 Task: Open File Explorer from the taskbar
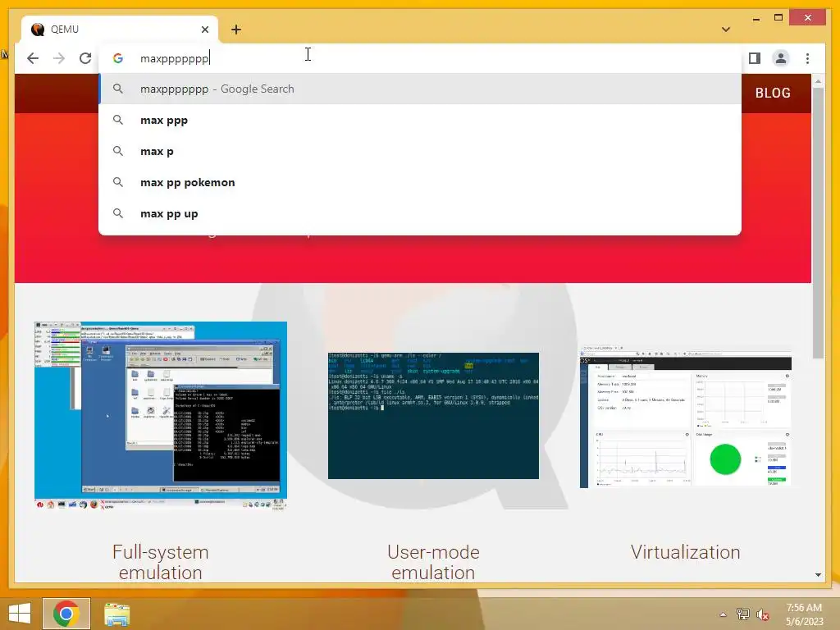click(x=116, y=614)
